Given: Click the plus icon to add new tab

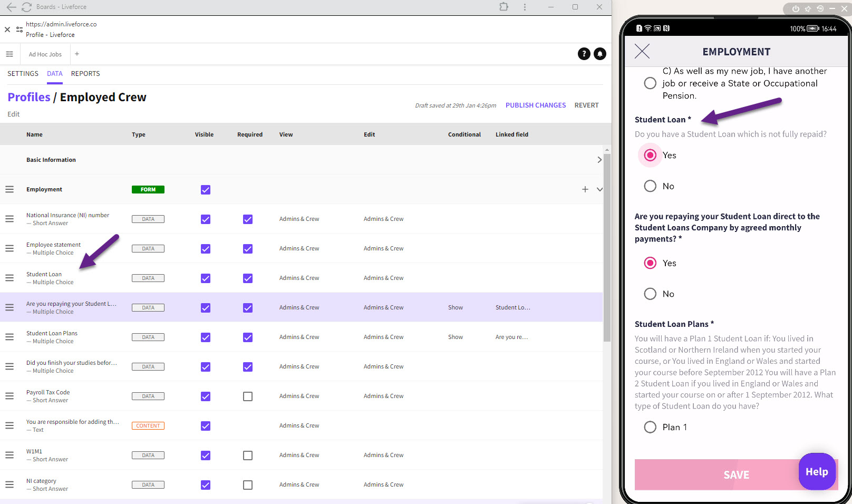Looking at the screenshot, I should (x=77, y=54).
